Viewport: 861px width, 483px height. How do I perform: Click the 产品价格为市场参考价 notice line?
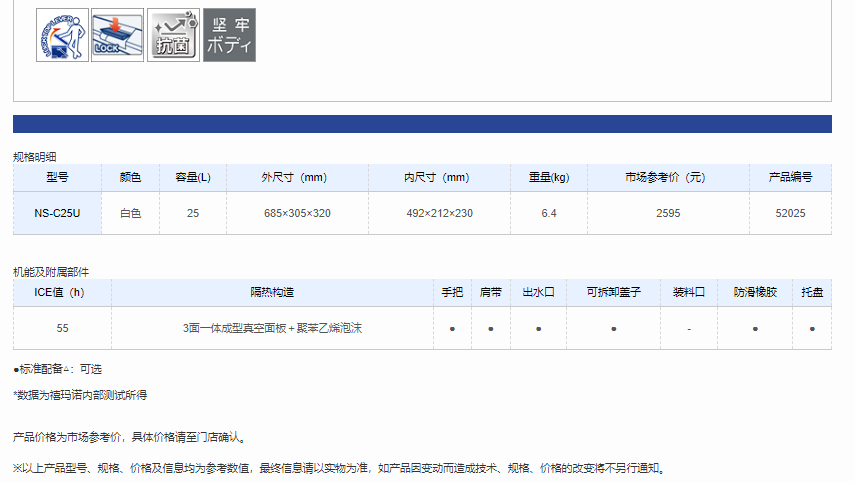coord(131,437)
